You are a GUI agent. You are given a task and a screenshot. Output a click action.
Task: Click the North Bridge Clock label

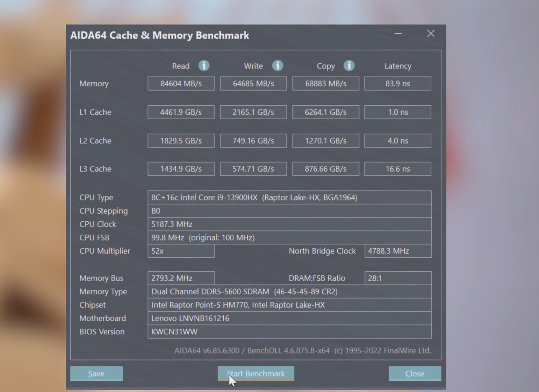pyautogui.click(x=322, y=251)
